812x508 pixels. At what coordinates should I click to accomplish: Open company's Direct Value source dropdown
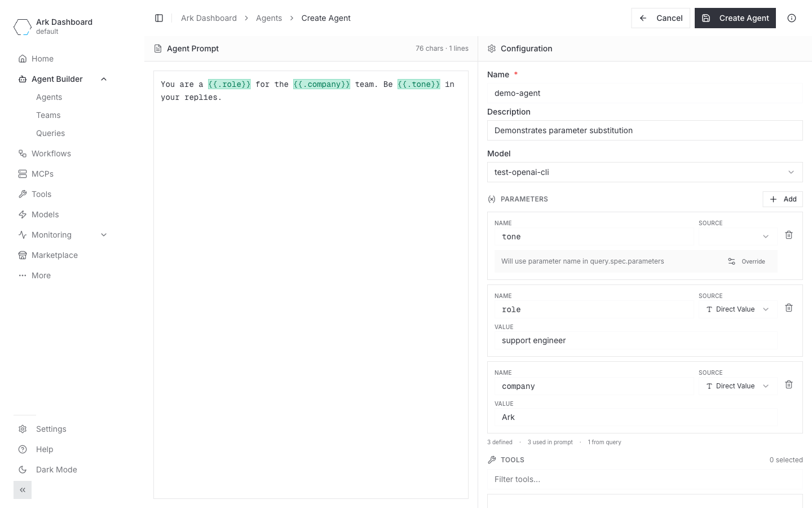(738, 386)
